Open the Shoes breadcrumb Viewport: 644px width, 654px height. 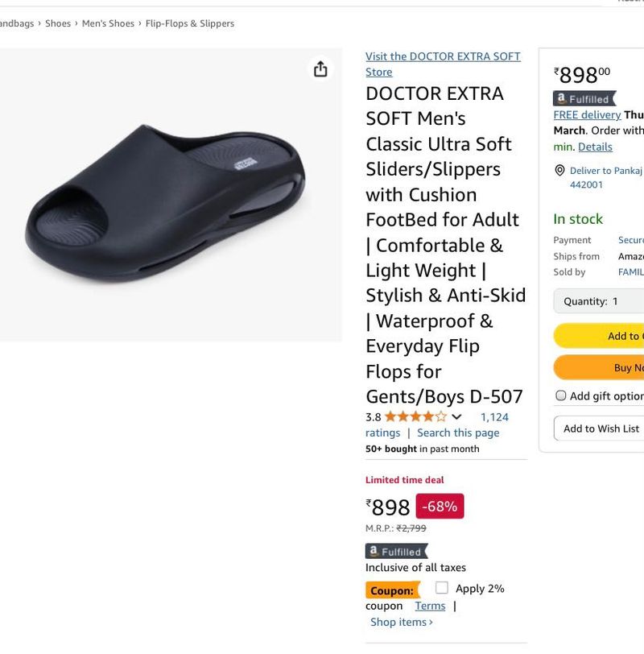pos(58,23)
